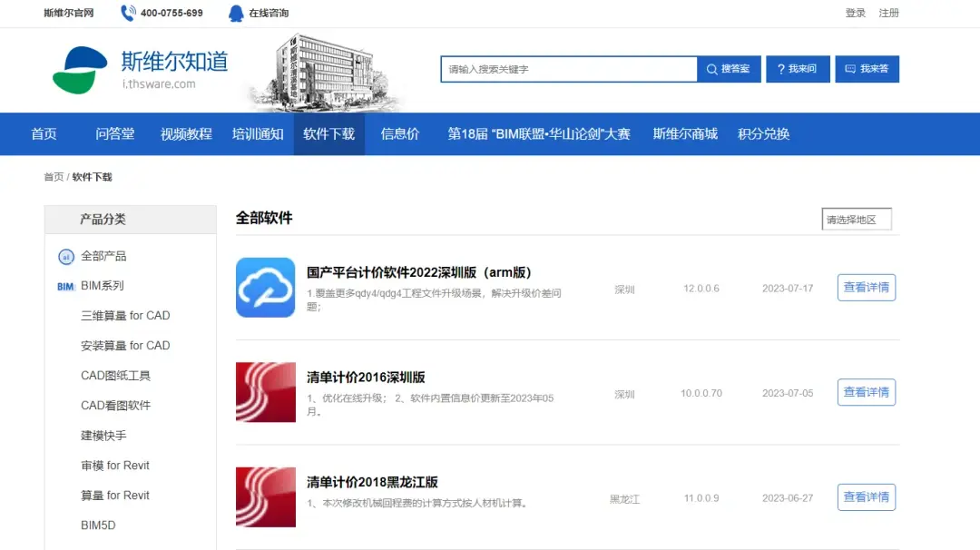Select 建模快手 category
The image size is (980, 550).
[x=103, y=436]
